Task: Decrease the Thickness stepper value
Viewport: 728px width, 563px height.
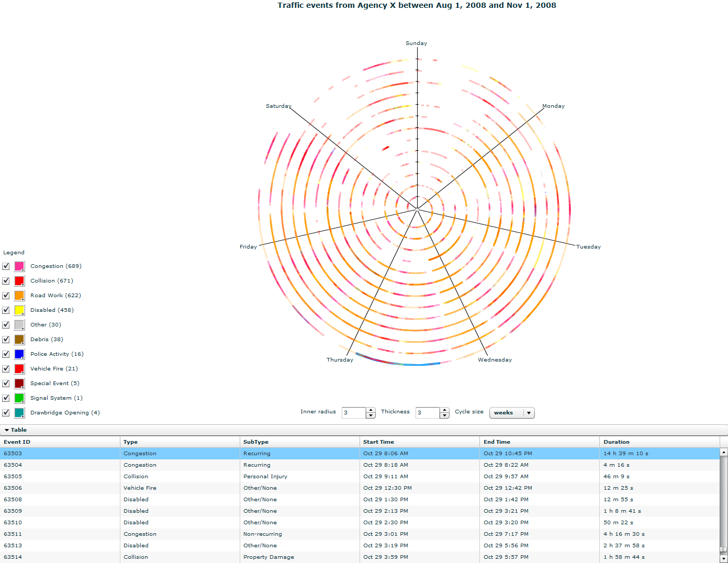Action: [444, 415]
